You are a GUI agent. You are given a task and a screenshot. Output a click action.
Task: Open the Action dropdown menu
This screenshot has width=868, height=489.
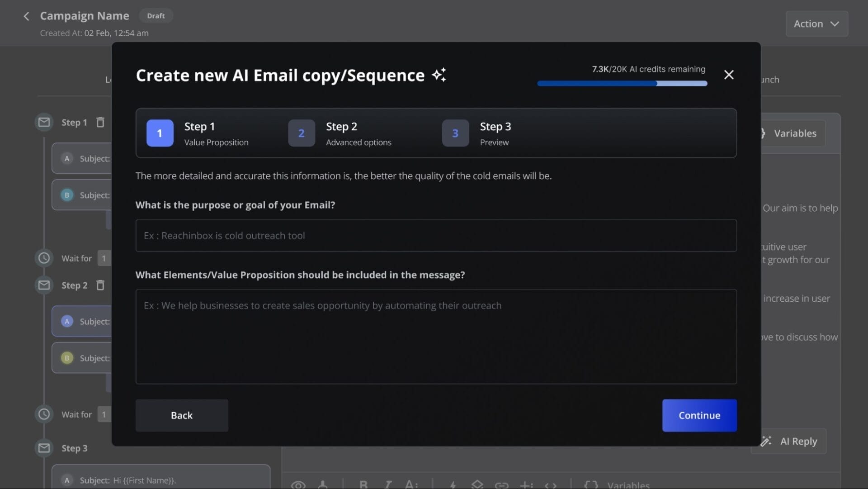[816, 24]
